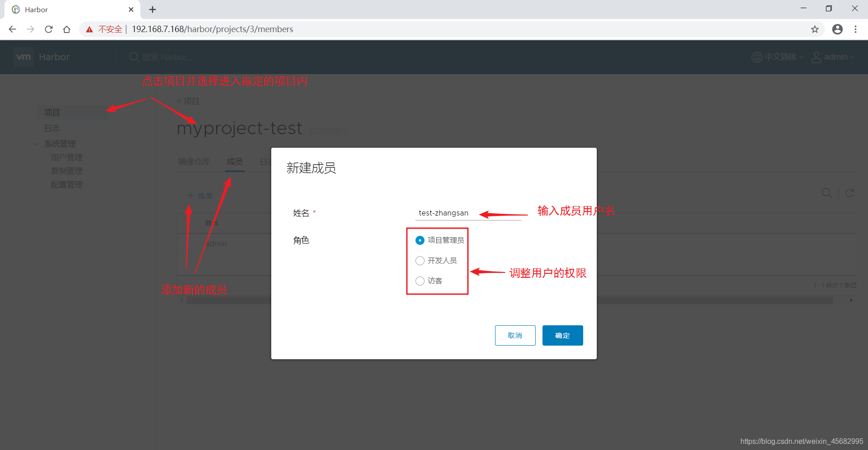
Task: Click the admin row in members table
Action: click(x=516, y=244)
